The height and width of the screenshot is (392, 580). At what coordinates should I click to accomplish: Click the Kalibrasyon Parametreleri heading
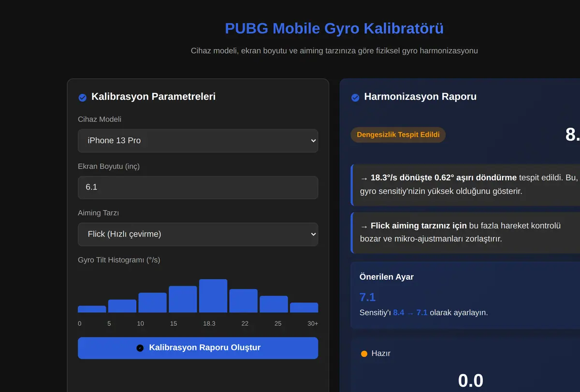pos(154,97)
